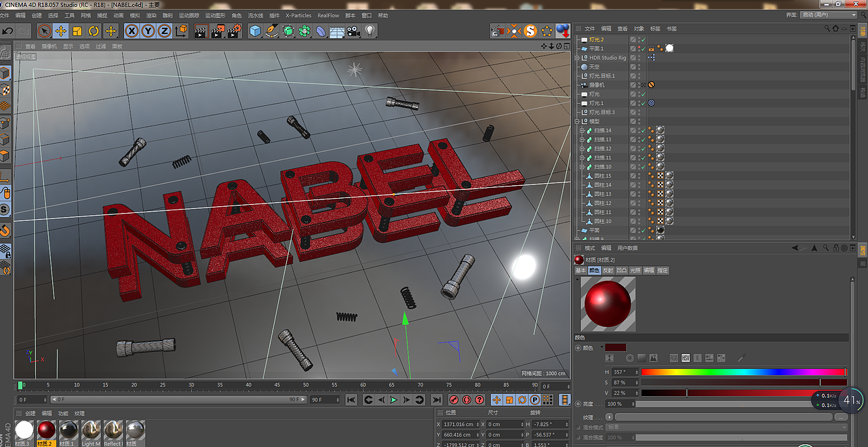Click the dark red color swatch
Viewport: 868px width, 447px height.
[x=616, y=347]
